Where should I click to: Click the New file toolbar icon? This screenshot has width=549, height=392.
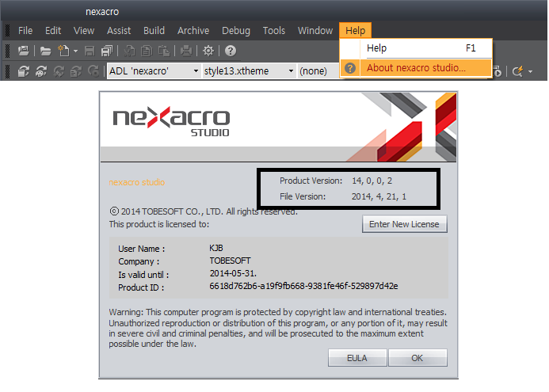63,51
